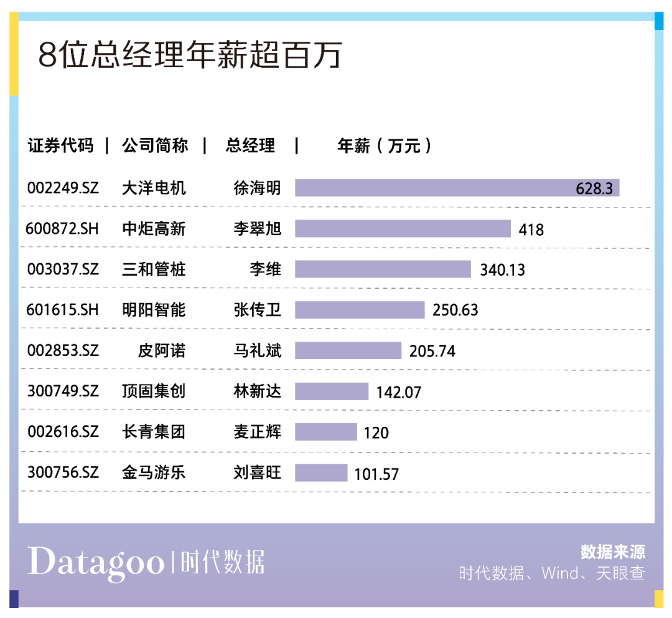This screenshot has height=618, width=672.
Task: Select company name 顶固集创
Action: pos(154,391)
